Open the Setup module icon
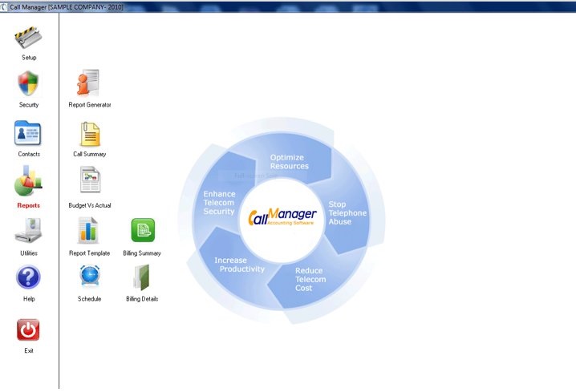 (x=28, y=37)
